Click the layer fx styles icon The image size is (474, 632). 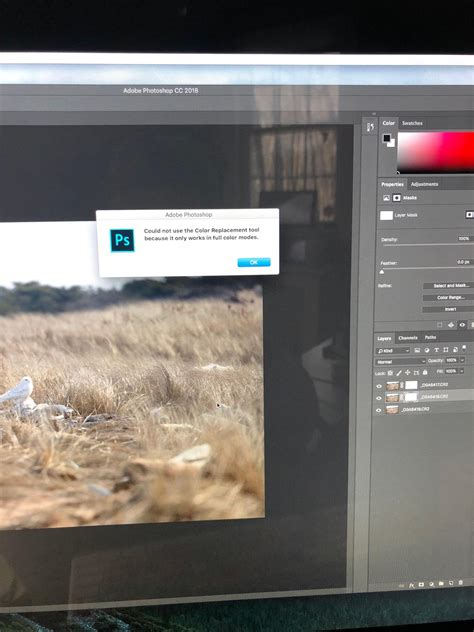tap(412, 585)
